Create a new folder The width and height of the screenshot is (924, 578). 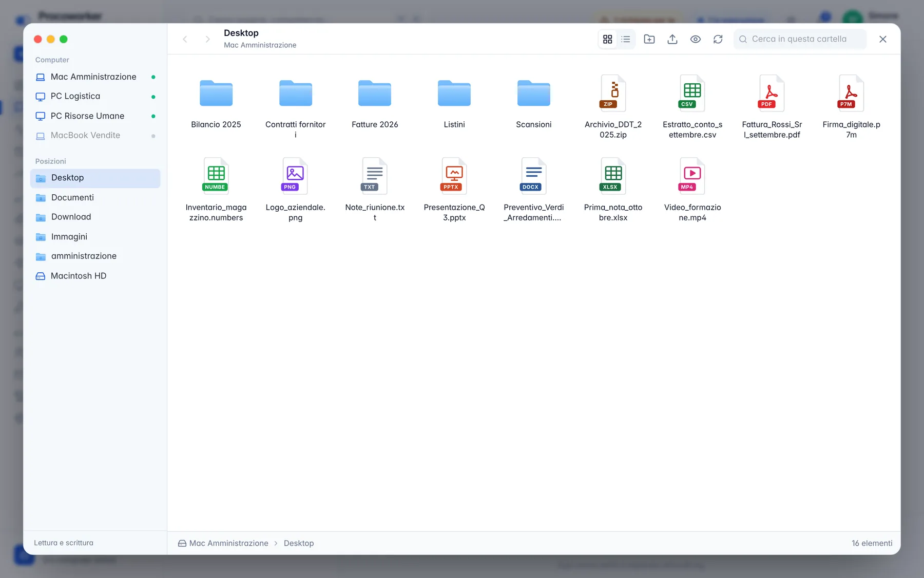pos(649,39)
